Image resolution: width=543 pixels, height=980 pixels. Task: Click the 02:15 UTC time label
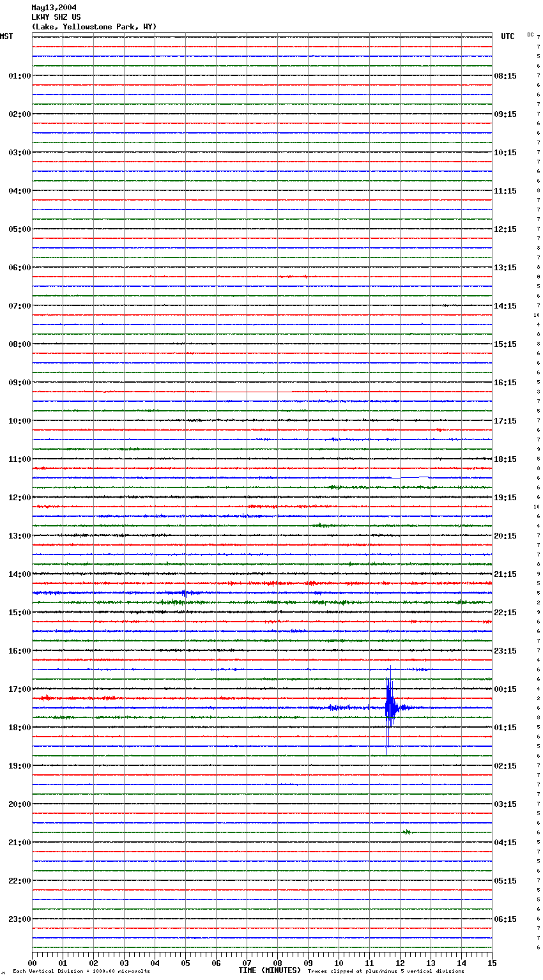coord(505,766)
